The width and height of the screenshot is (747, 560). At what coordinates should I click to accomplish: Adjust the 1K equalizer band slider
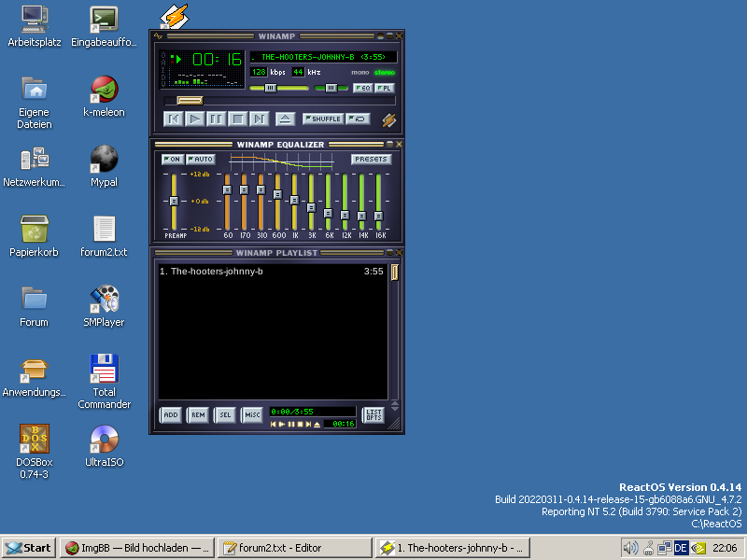pos(294,201)
